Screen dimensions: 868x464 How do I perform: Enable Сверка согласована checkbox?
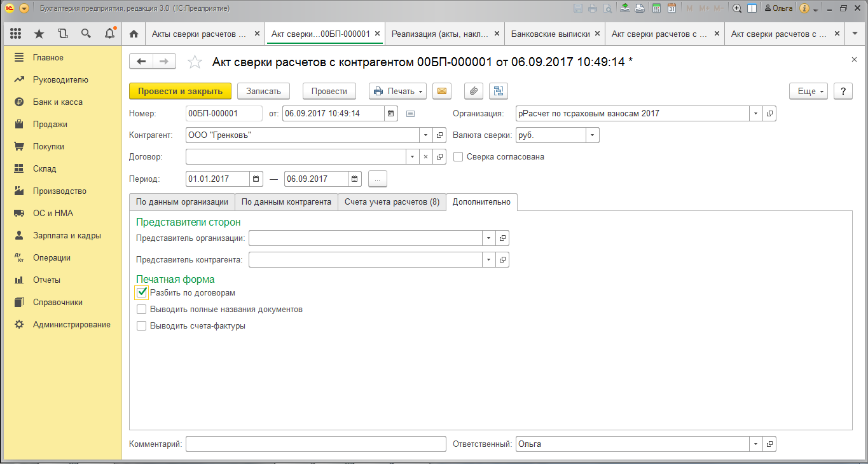click(x=458, y=157)
